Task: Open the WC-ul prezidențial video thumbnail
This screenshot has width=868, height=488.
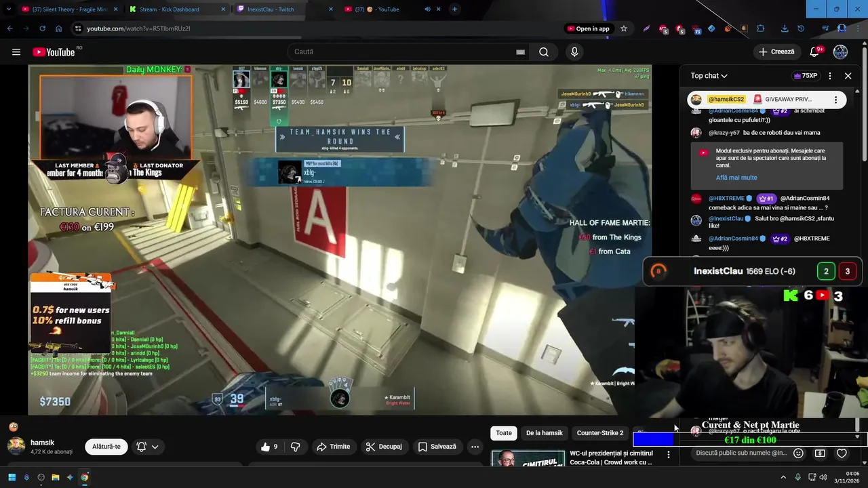Action: click(x=528, y=459)
